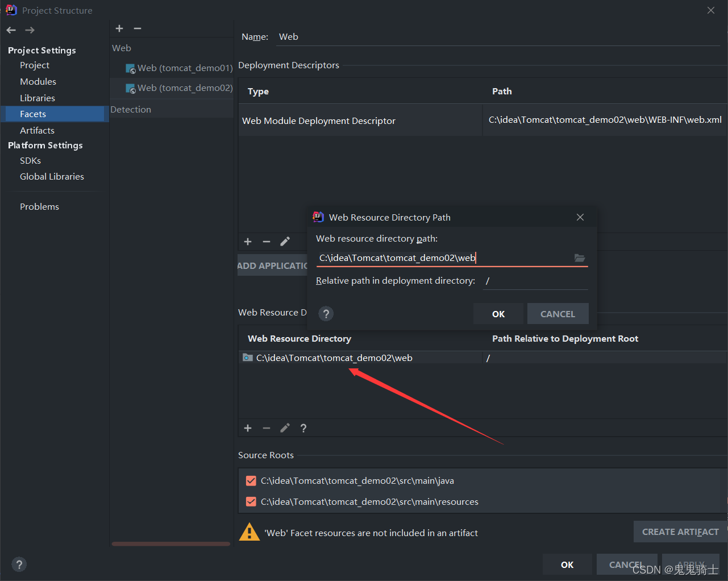Click the facet resources warning icon

click(x=249, y=532)
